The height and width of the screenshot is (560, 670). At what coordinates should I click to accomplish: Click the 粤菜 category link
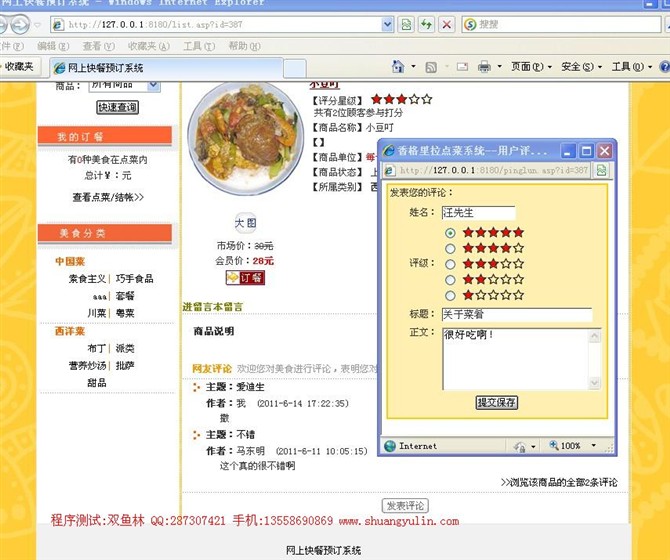point(125,313)
